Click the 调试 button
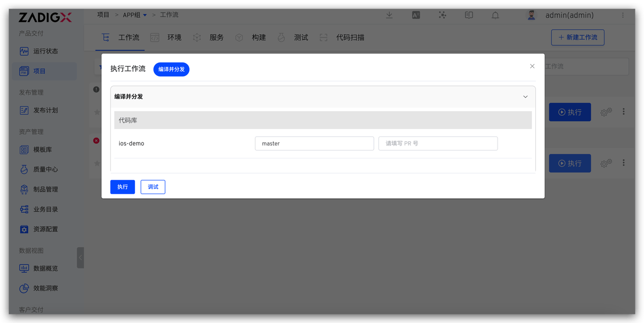 [153, 187]
